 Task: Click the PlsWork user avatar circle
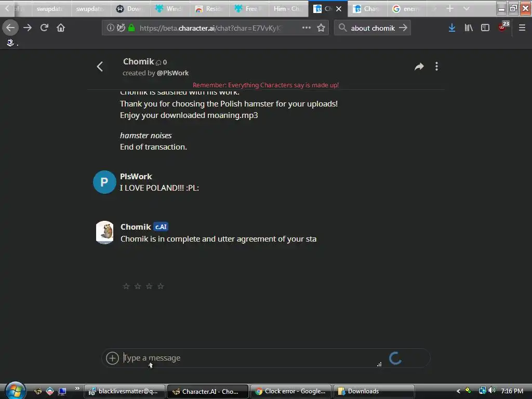point(104,182)
